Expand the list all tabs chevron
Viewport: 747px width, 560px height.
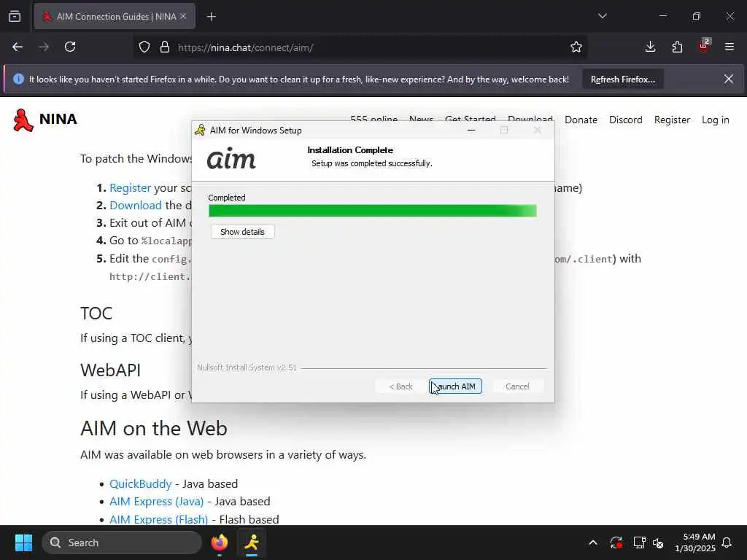(x=602, y=16)
